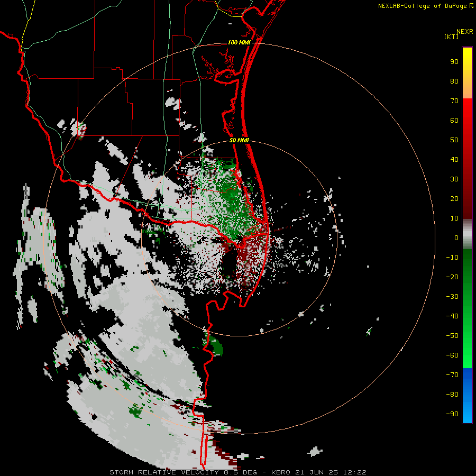Click the bright red segment of color bar
476x476 pixels.
pos(467,158)
